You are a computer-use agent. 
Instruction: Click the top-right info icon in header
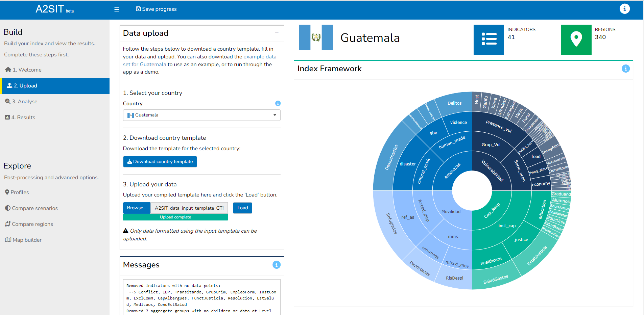coord(624,9)
